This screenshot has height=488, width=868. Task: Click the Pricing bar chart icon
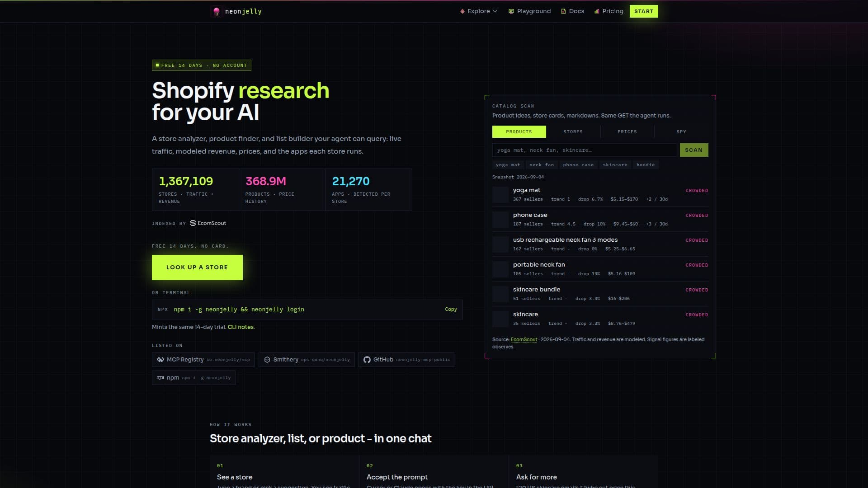(x=597, y=11)
